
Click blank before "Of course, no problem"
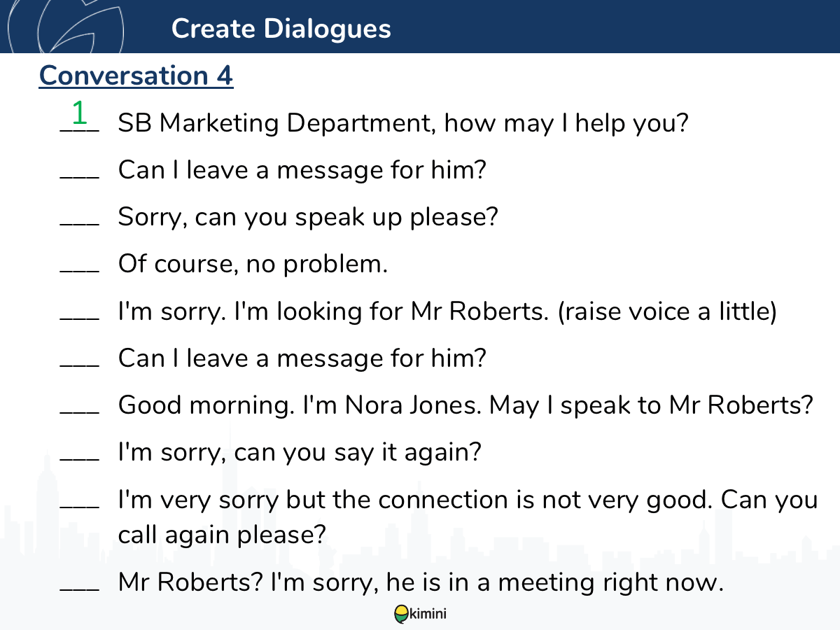79,272
